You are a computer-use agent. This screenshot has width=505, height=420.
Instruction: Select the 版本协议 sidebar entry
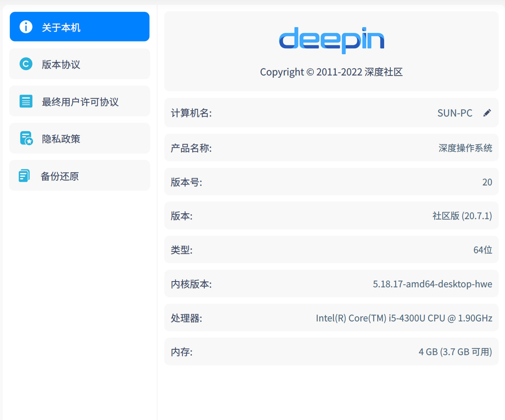point(79,64)
